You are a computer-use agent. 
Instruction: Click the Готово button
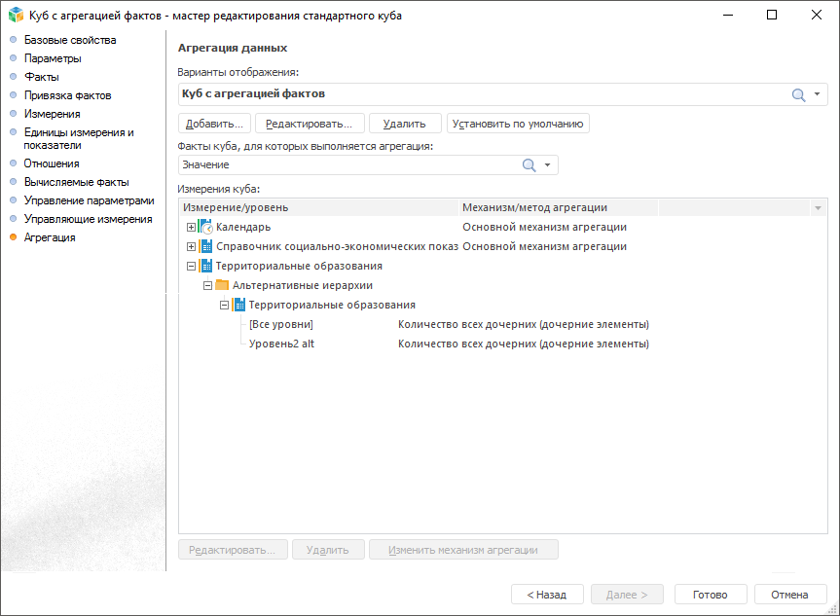(711, 595)
